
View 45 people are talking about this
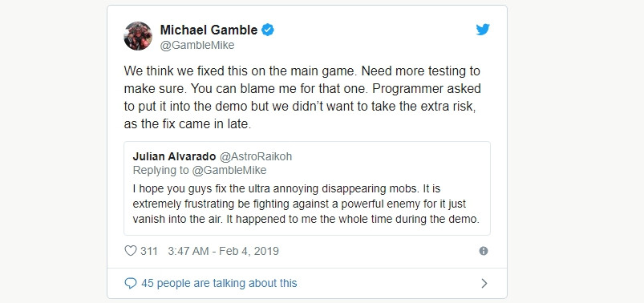click(219, 283)
